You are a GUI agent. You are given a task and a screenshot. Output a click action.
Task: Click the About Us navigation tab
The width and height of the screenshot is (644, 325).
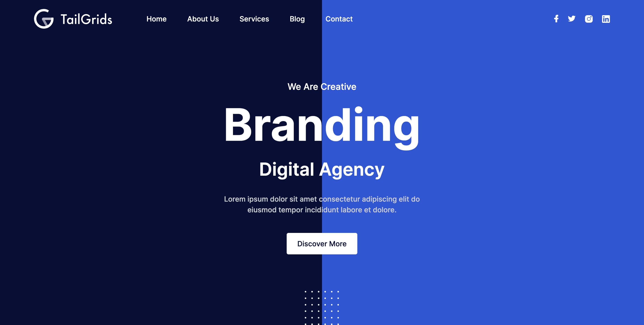coord(203,19)
